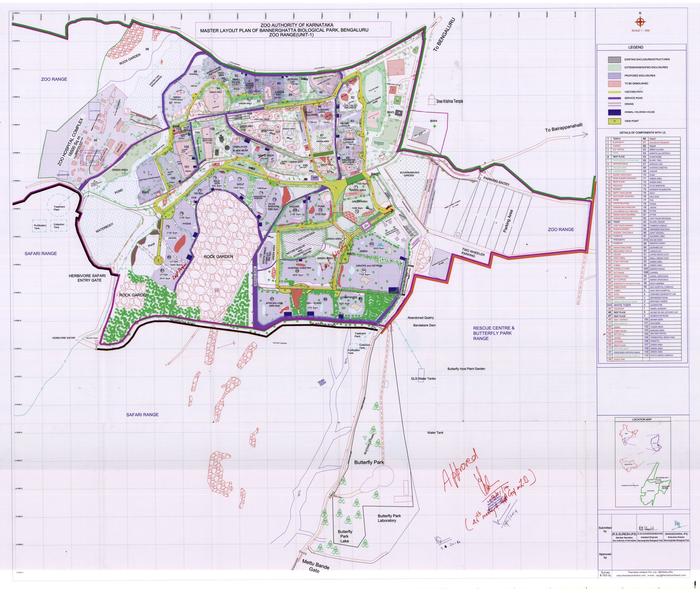Click the Proposed Enclosures purple legend swatch

pyautogui.click(x=614, y=76)
